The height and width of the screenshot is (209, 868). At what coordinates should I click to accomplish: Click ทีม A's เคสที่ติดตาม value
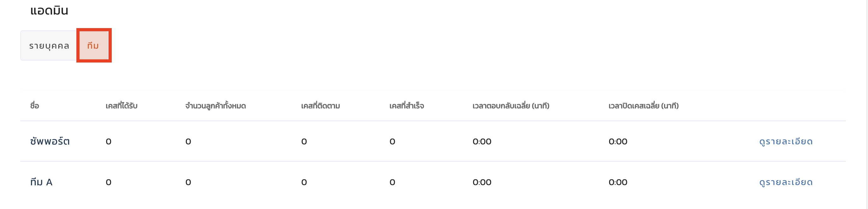[304, 182]
